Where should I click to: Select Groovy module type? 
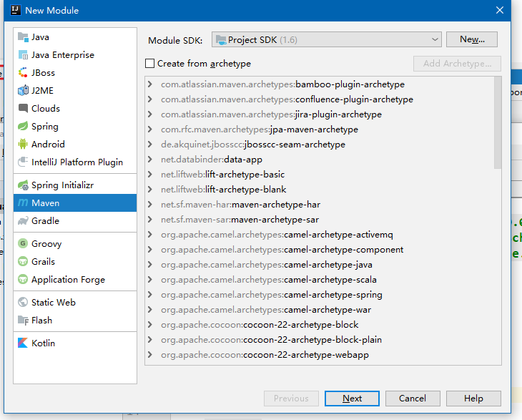pyautogui.click(x=75, y=243)
